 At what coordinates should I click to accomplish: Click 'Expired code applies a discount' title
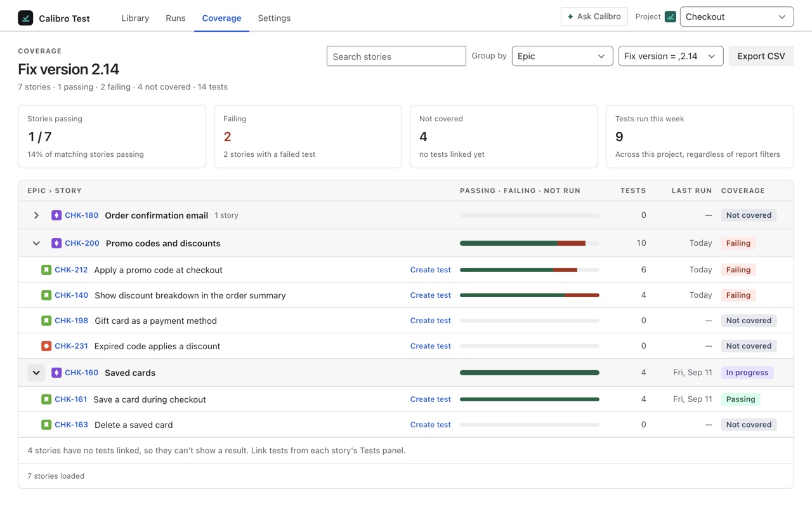click(157, 346)
